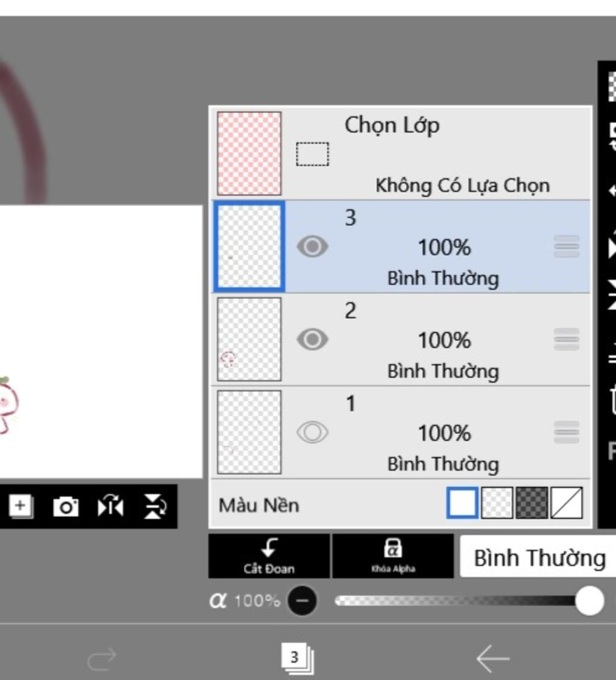Select dark checkered background swatch

pos(532,503)
